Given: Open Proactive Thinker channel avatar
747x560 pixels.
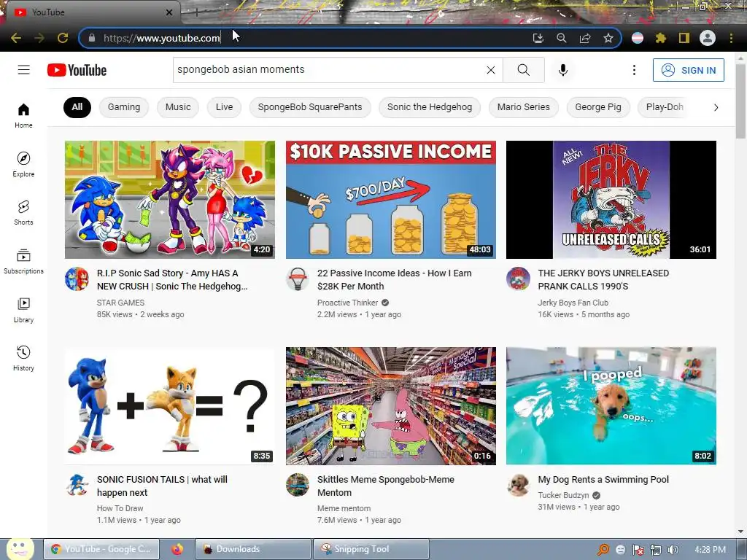Looking at the screenshot, I should coord(298,279).
